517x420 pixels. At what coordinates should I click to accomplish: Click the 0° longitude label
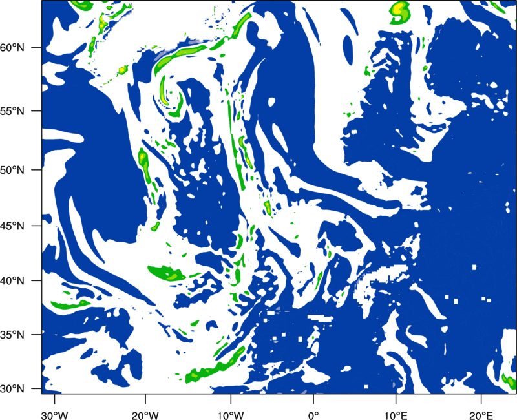(x=313, y=415)
